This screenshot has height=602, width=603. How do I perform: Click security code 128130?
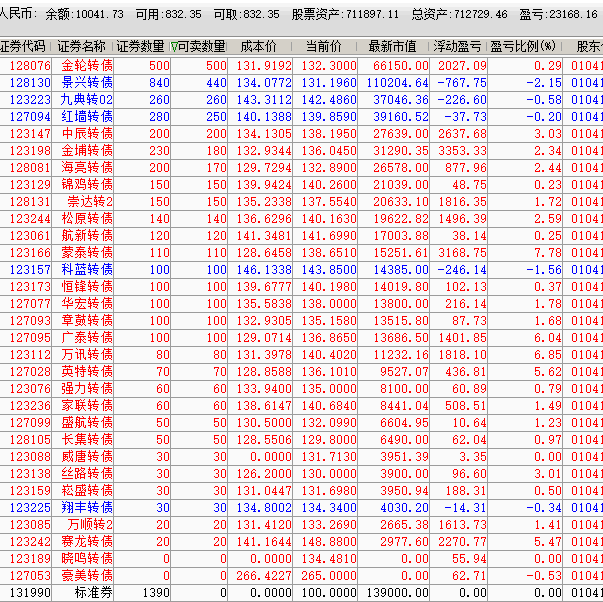pos(30,83)
